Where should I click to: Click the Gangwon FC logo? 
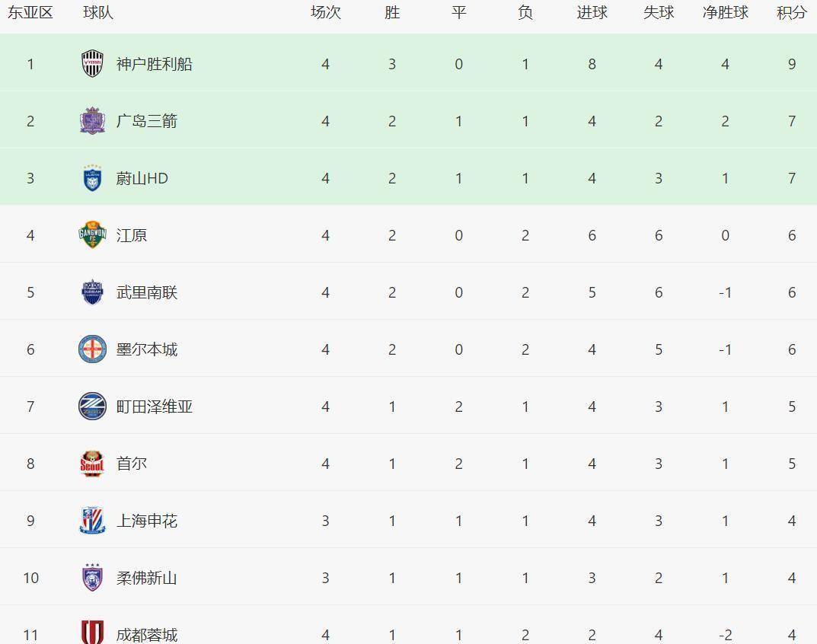coord(92,235)
